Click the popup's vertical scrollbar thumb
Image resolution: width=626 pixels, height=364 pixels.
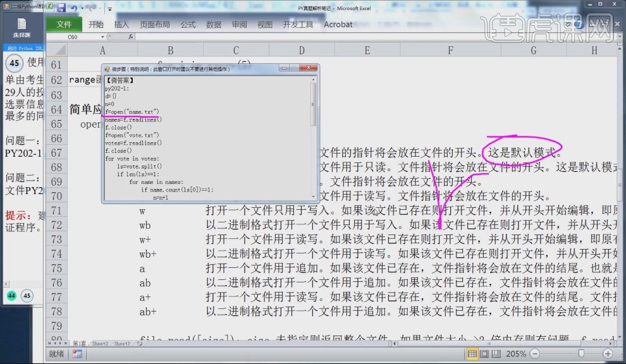click(x=313, y=104)
